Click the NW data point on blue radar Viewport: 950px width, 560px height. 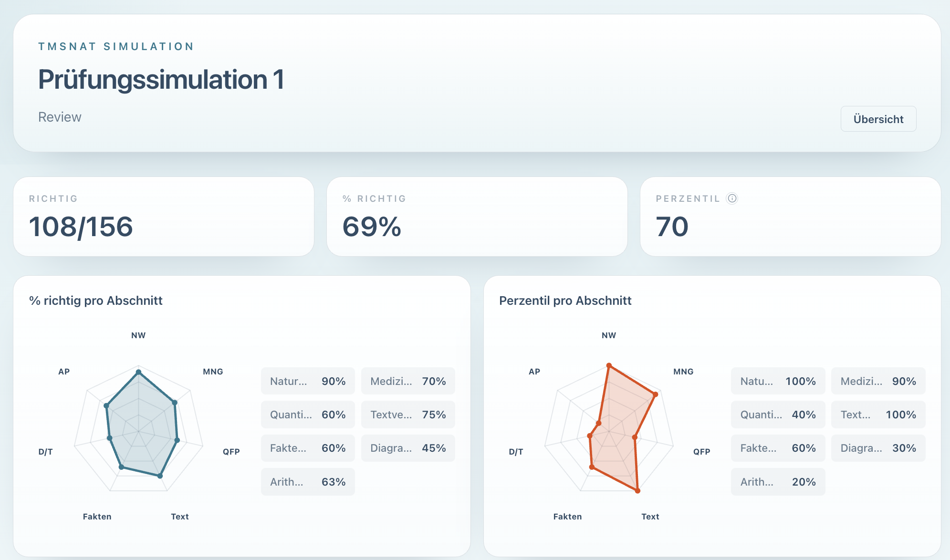(138, 372)
